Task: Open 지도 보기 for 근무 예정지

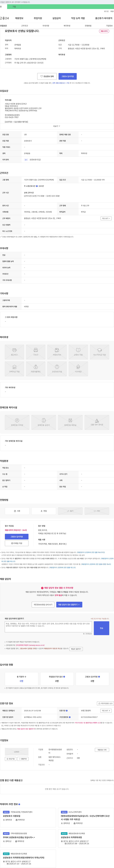Action: [x=106, y=218]
